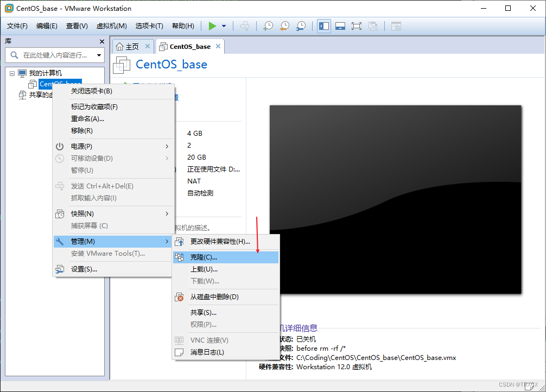Click the snapshot icon beside 快照(N)
Screen dimensions: 546x392
60,213
